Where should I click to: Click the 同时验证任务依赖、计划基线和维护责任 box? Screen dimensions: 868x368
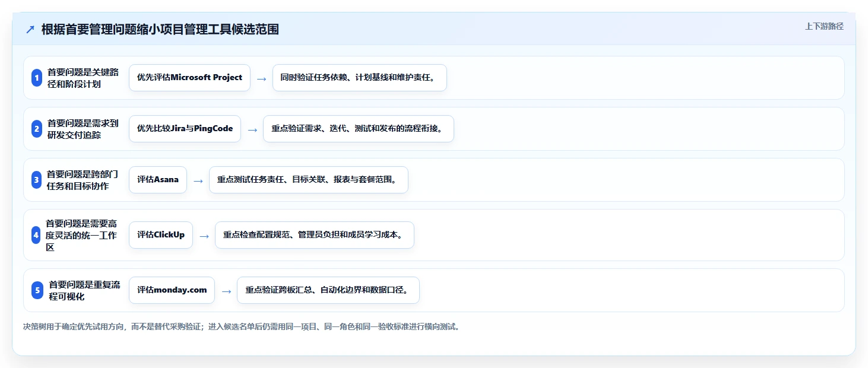pyautogui.click(x=359, y=78)
